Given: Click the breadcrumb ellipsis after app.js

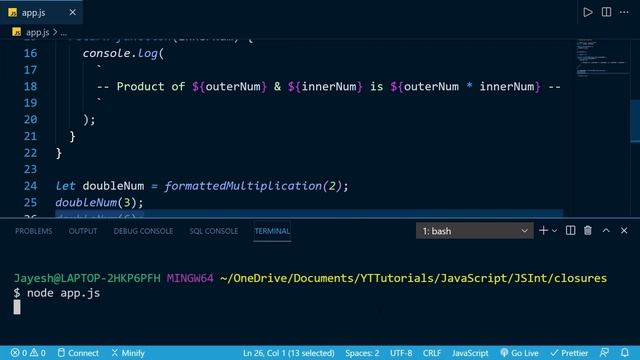Looking at the screenshot, I should click(64, 33).
